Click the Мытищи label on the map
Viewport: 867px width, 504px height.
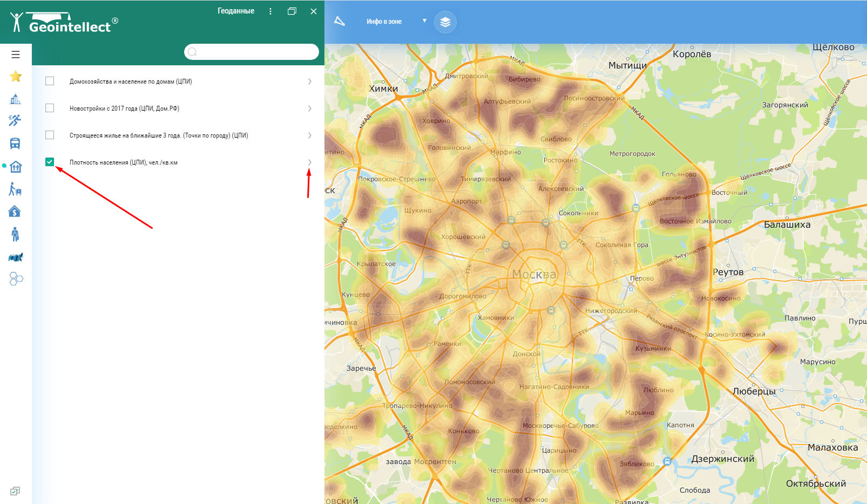pyautogui.click(x=627, y=65)
